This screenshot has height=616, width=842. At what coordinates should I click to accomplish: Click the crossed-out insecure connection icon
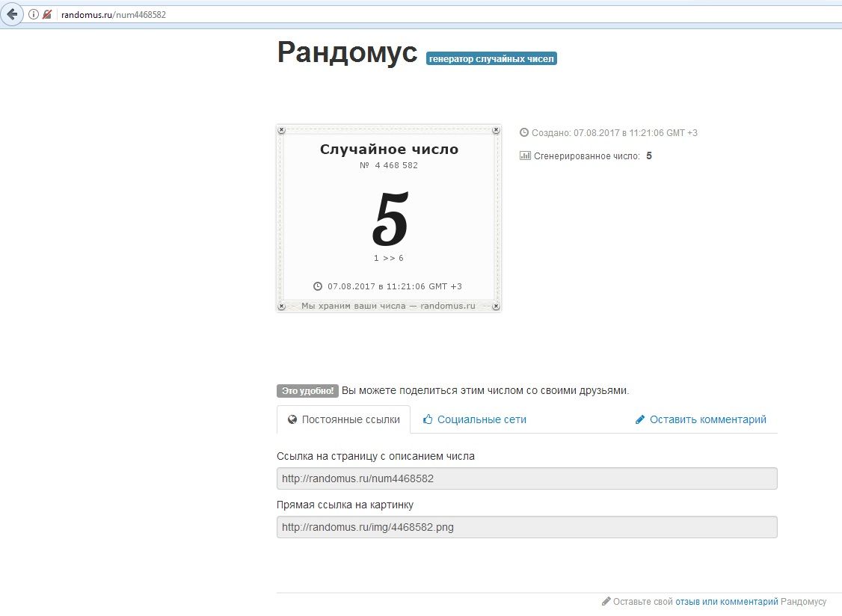pyautogui.click(x=47, y=14)
